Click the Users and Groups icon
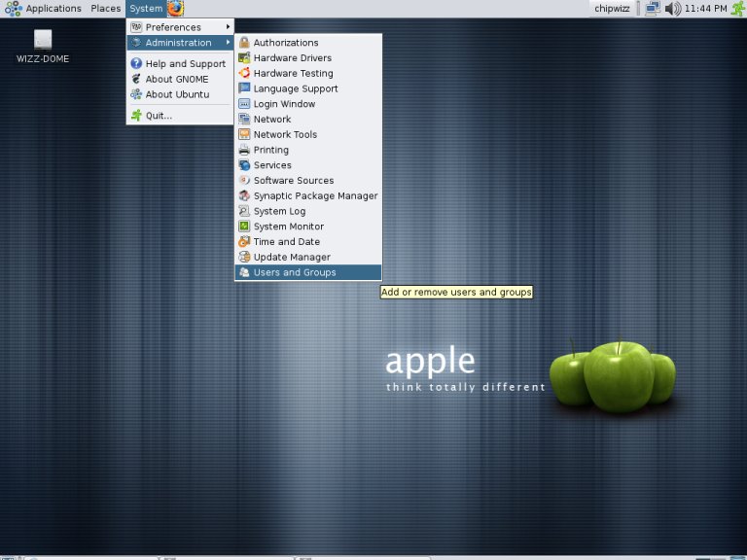Image resolution: width=747 pixels, height=560 pixels. 244,272
